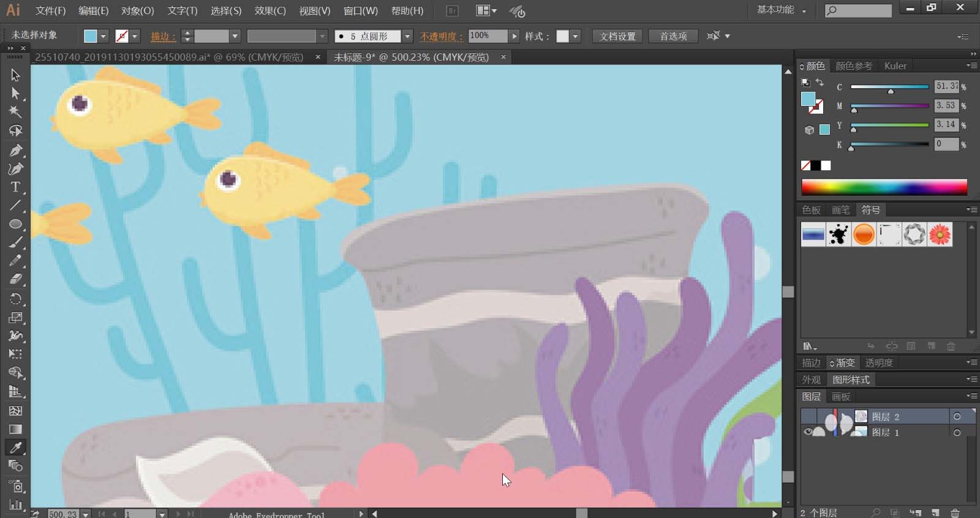This screenshot has height=518, width=980.
Task: Toggle visibility of 图层 1
Action: click(808, 432)
